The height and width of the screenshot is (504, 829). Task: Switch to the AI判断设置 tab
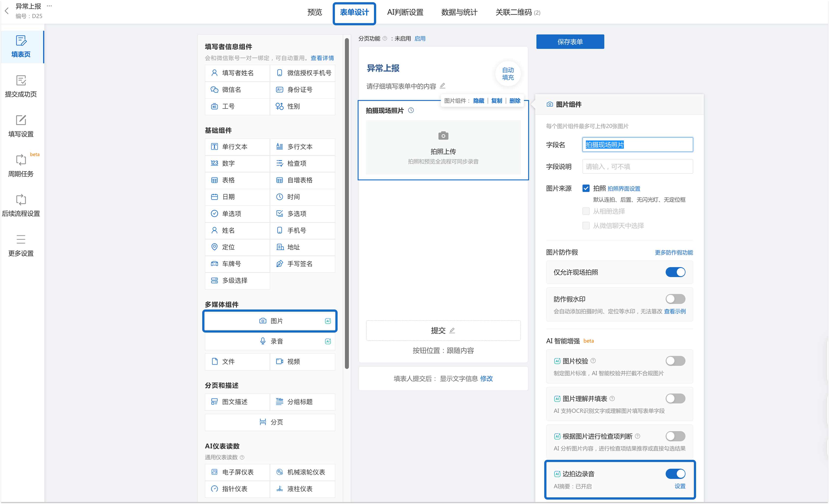click(405, 13)
